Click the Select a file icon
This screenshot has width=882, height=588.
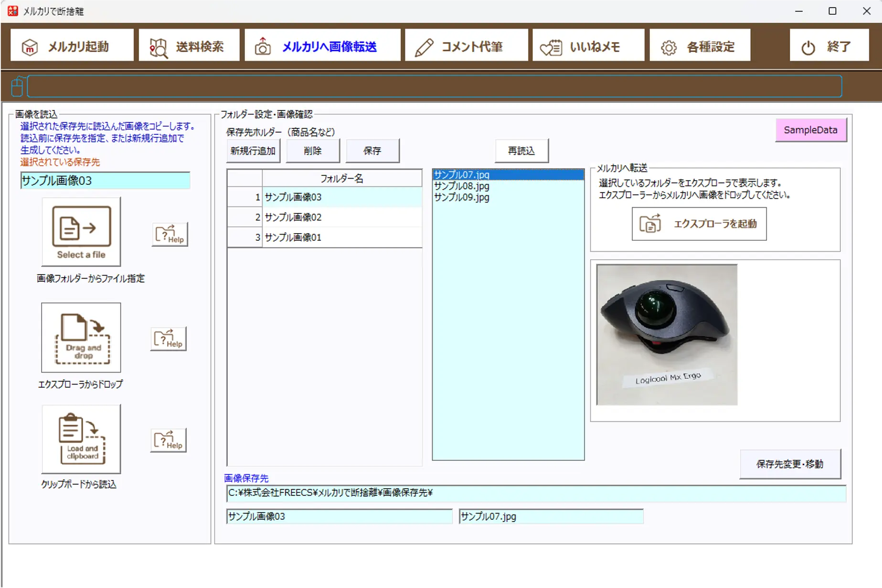(x=80, y=232)
